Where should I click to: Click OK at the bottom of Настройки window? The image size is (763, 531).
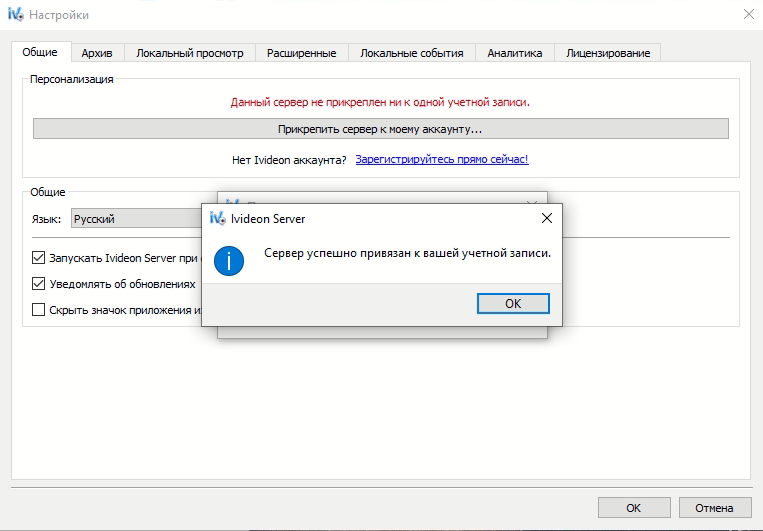click(x=634, y=508)
